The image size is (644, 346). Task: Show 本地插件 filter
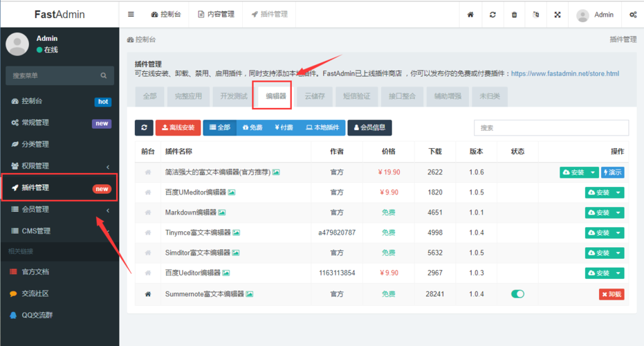pos(322,127)
